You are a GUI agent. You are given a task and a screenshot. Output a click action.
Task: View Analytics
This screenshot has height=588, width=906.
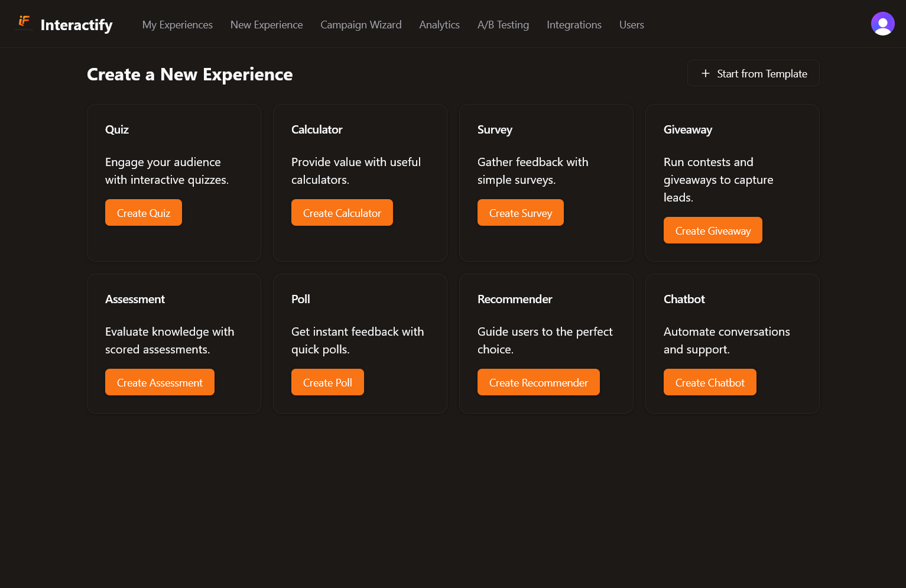coord(439,25)
